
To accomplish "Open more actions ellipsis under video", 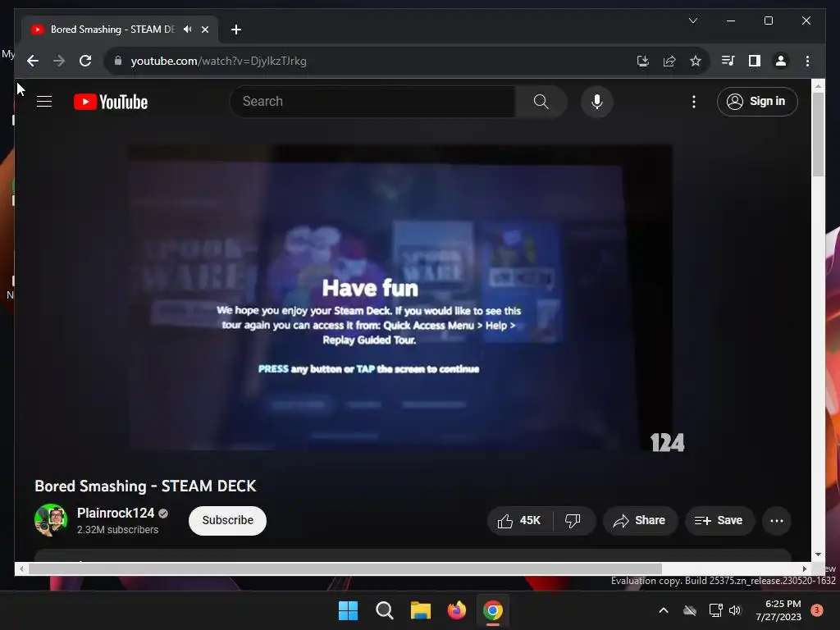I will (777, 521).
